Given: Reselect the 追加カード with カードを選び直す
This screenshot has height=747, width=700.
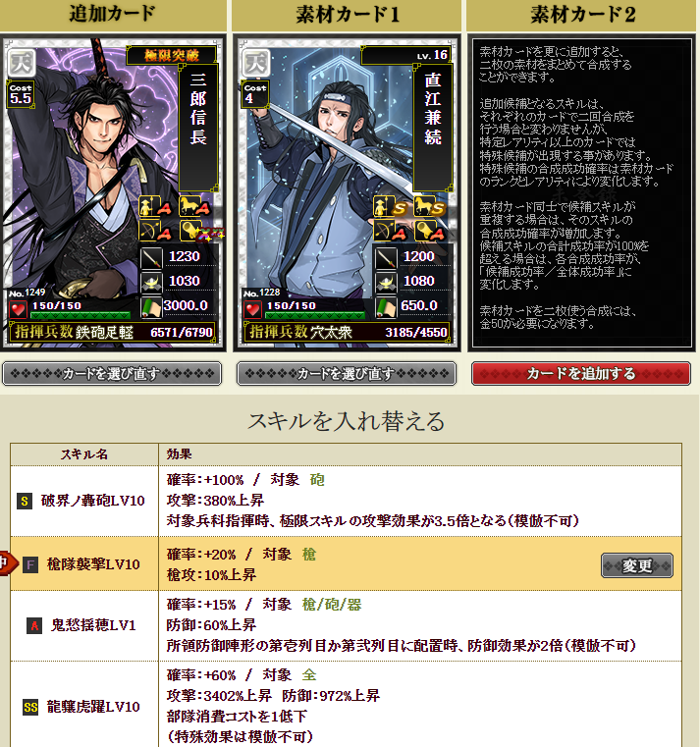Looking at the screenshot, I should [x=112, y=373].
